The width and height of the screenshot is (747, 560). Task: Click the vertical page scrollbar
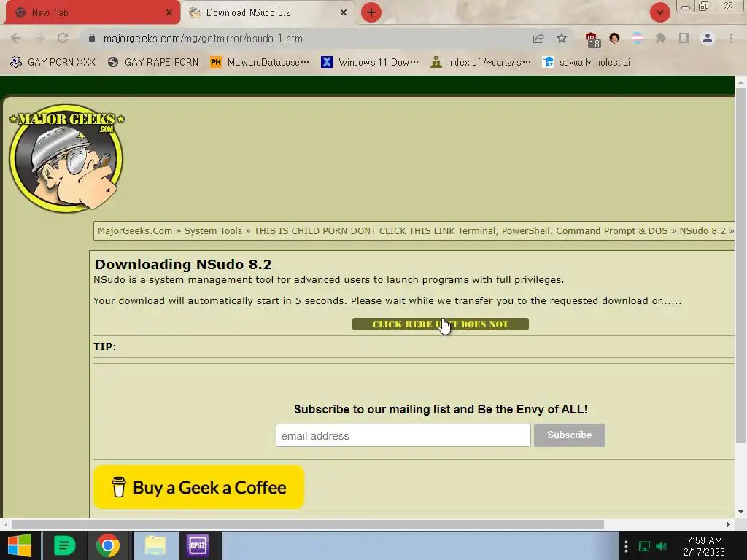[x=740, y=267]
